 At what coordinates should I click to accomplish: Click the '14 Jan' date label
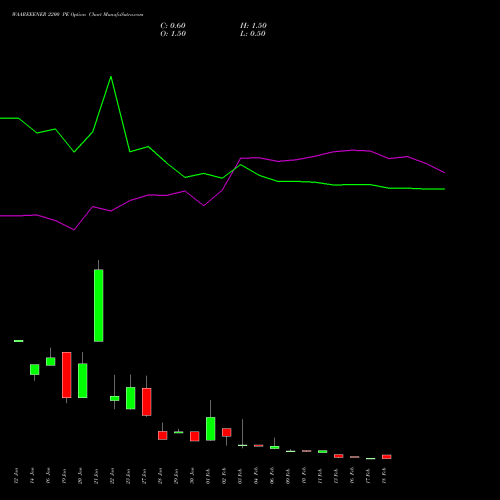[33, 476]
